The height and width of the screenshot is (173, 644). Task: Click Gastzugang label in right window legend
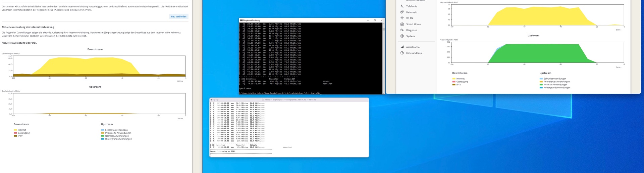tap(462, 82)
